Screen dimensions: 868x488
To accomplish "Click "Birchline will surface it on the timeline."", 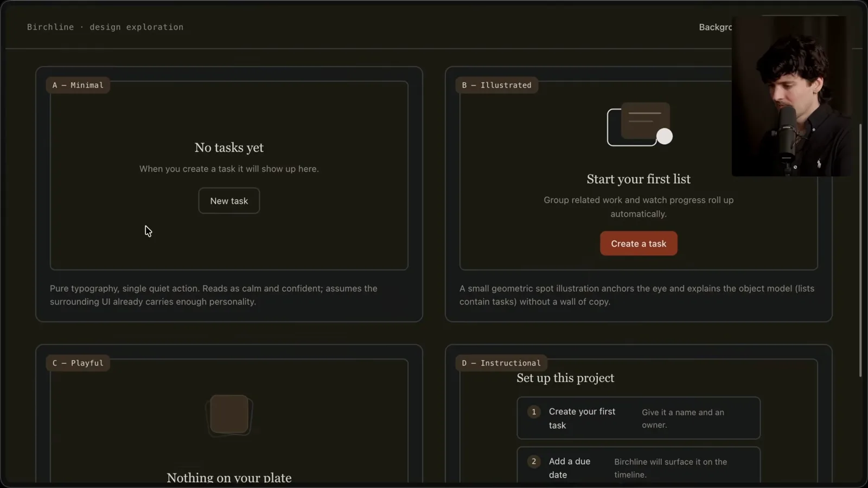I will pos(671,468).
